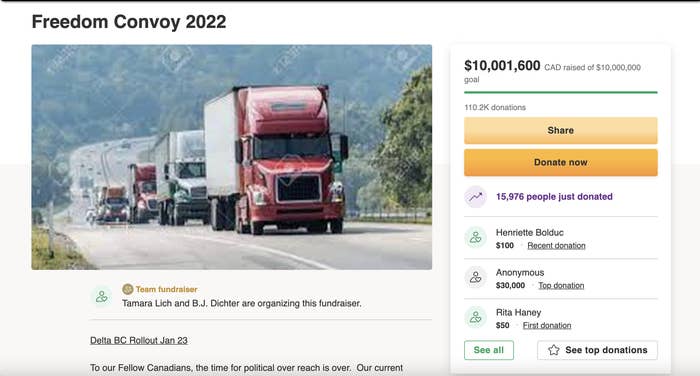Open the Delta BC Rollout Jan 23 link
700x376 pixels.
[x=139, y=340]
